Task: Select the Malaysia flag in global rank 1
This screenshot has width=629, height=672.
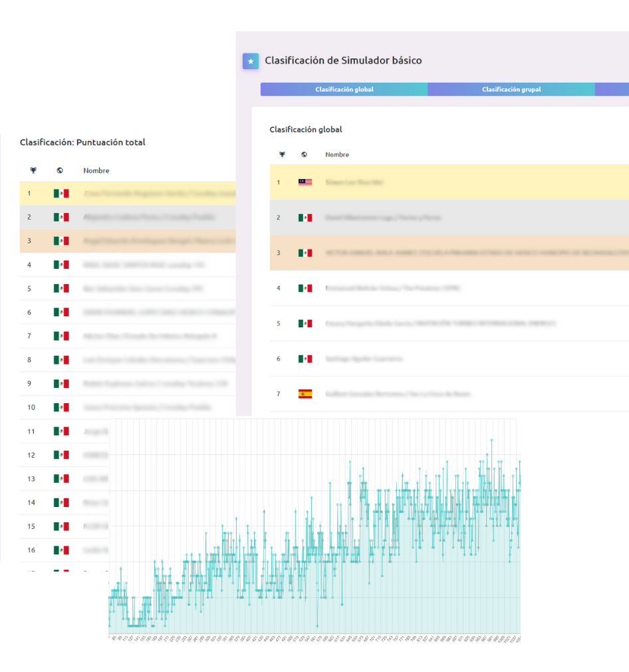Action: [305, 182]
